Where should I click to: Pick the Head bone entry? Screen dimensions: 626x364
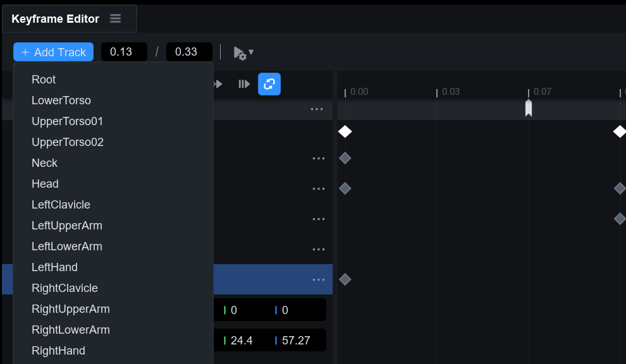click(x=45, y=184)
